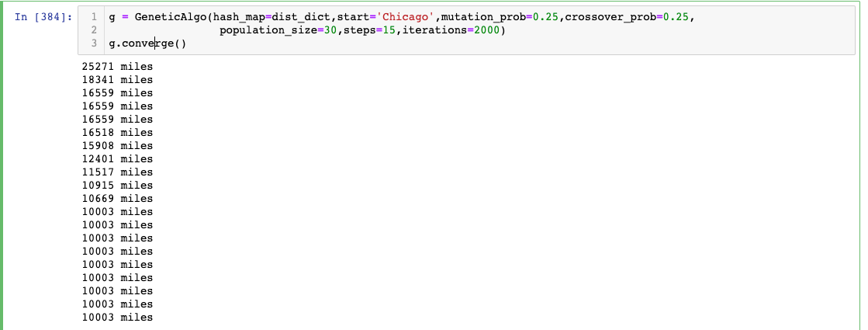Place cursor on the mutation_prob parameter
The image size is (868, 330).
pos(486,17)
